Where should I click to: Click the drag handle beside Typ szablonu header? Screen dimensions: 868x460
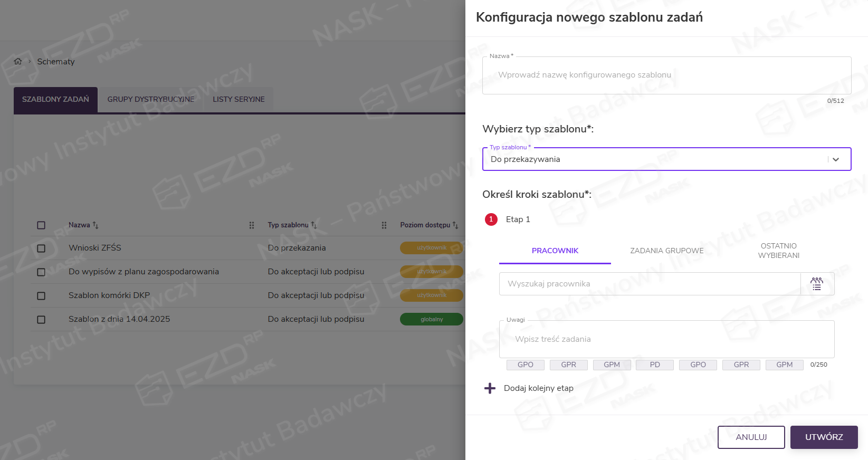[252, 225]
